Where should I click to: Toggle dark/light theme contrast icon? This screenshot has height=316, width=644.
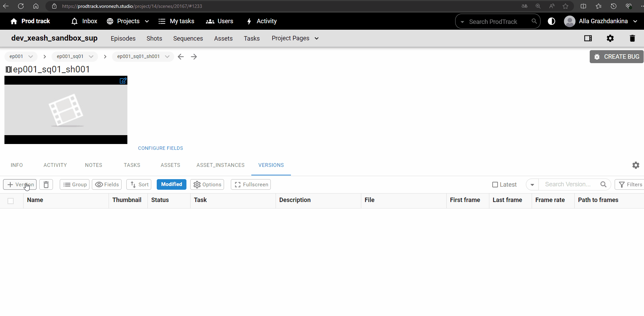551,21
